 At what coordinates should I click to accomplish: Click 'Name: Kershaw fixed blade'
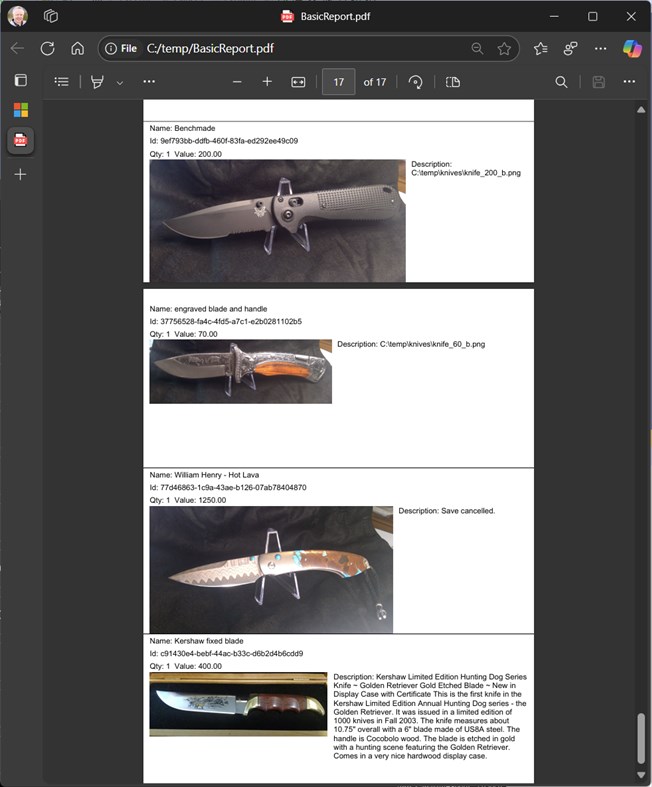(196, 641)
